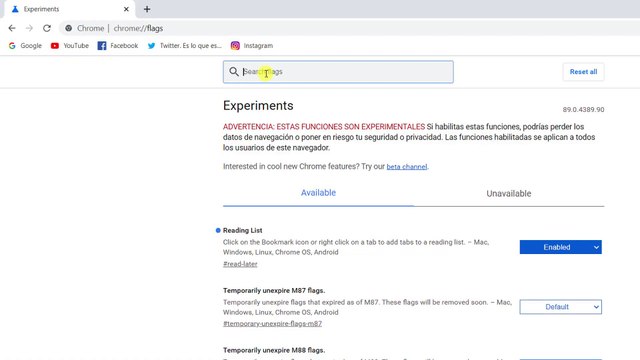The image size is (640, 360).
Task: Open the Twitter bookmark
Action: coord(184,46)
